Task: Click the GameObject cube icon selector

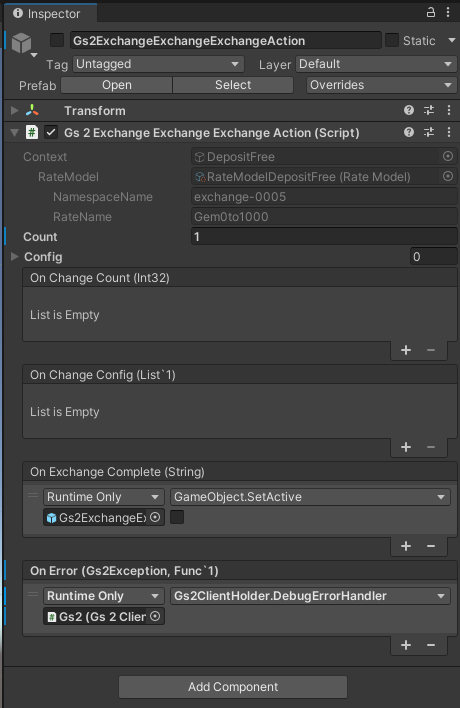Action: click(23, 44)
